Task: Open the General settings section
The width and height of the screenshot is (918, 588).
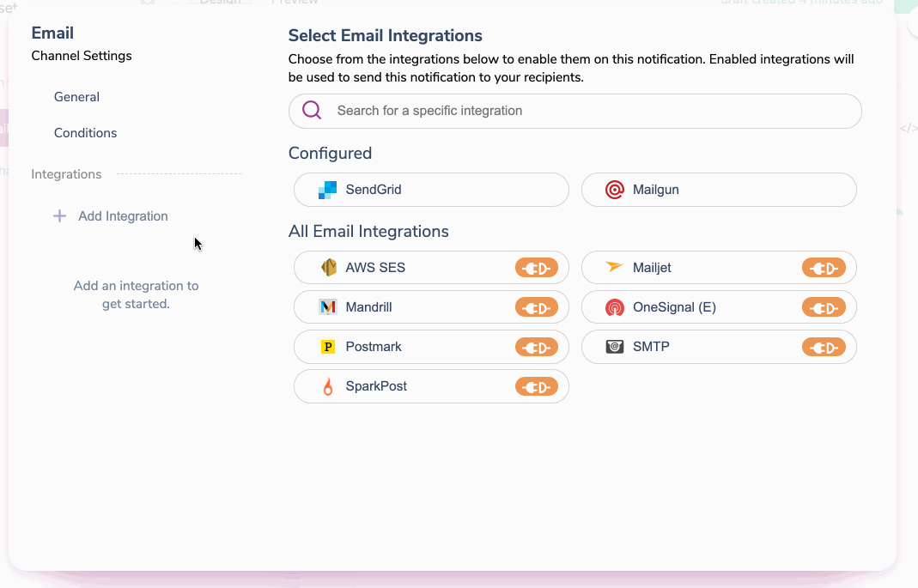Action: tap(76, 97)
